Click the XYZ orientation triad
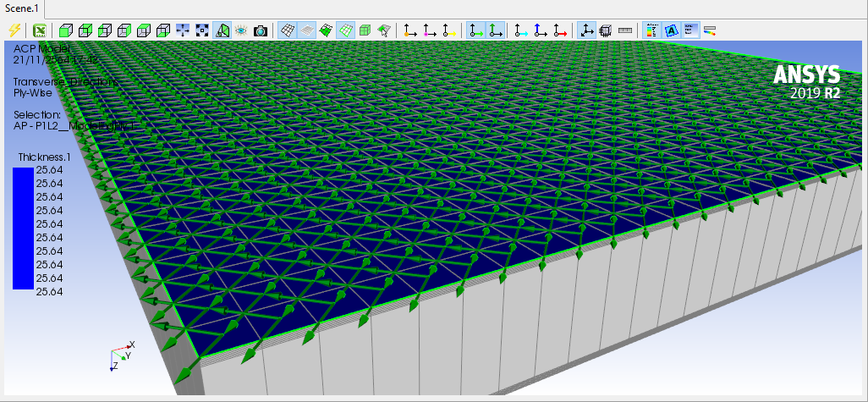Screen dimensions: 868x402 point(122,356)
